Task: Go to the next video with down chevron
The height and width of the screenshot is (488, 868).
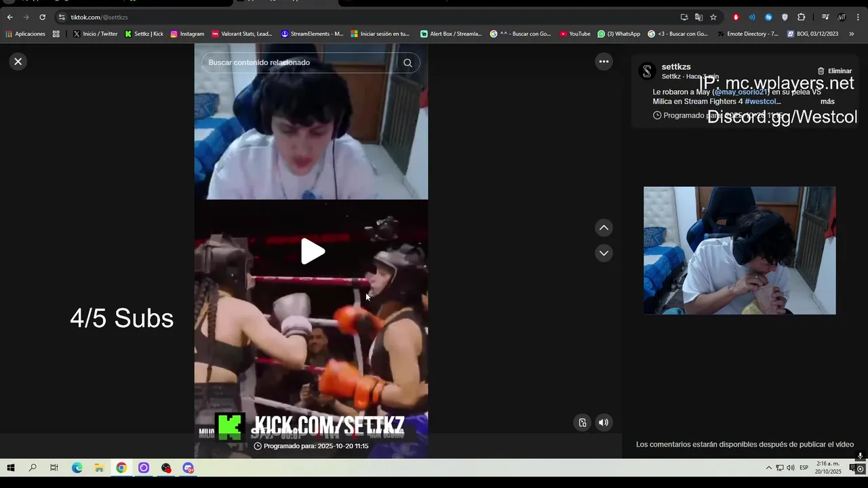Action: (604, 253)
